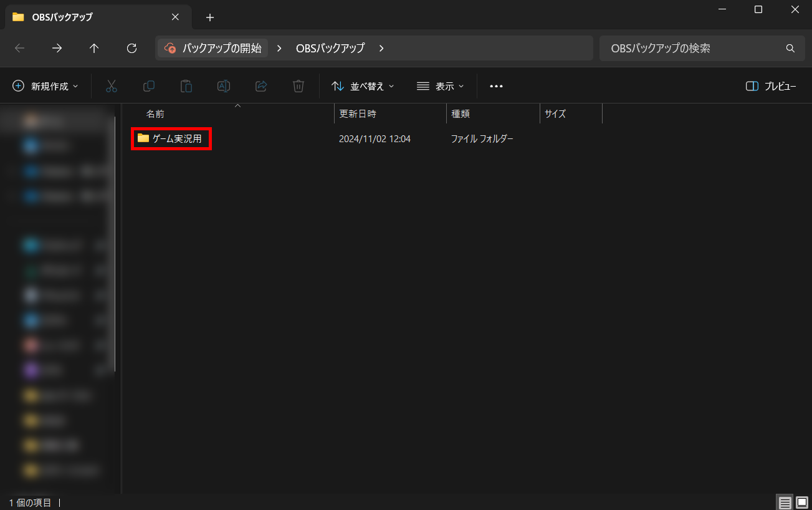The height and width of the screenshot is (510, 812).
Task: Open a new tab with plus button
Action: [x=210, y=17]
